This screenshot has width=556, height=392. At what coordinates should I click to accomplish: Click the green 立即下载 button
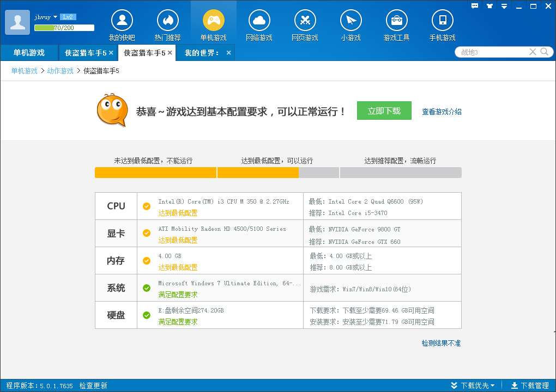click(384, 111)
